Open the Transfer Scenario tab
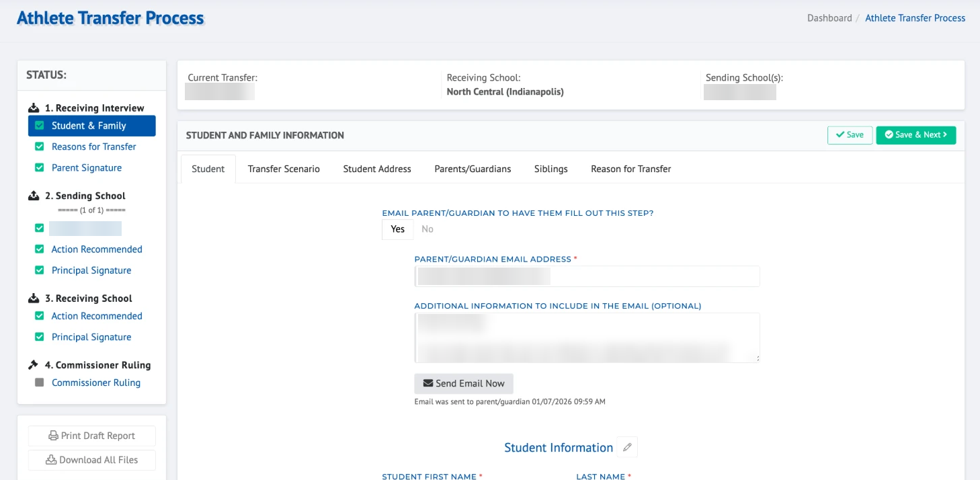980x480 pixels. [x=284, y=169]
